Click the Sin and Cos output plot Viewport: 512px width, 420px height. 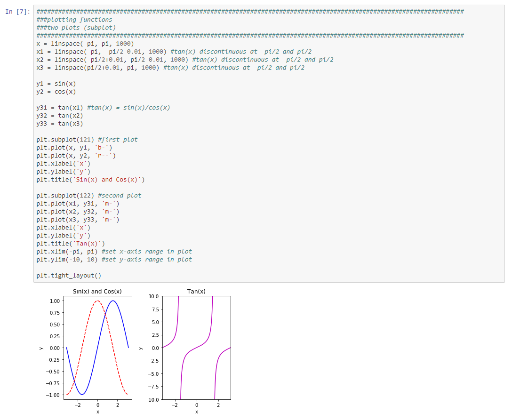[98, 348]
